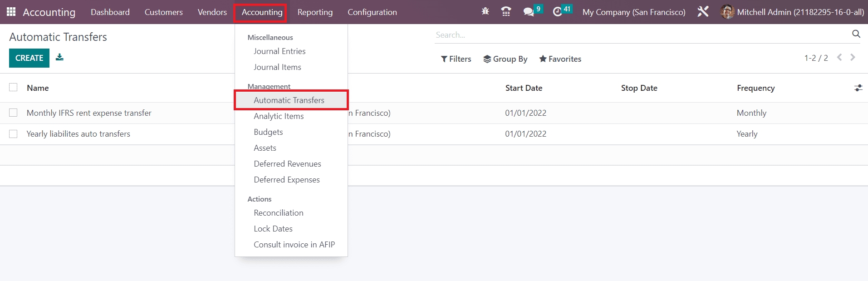Click the debug bug icon

tap(485, 12)
